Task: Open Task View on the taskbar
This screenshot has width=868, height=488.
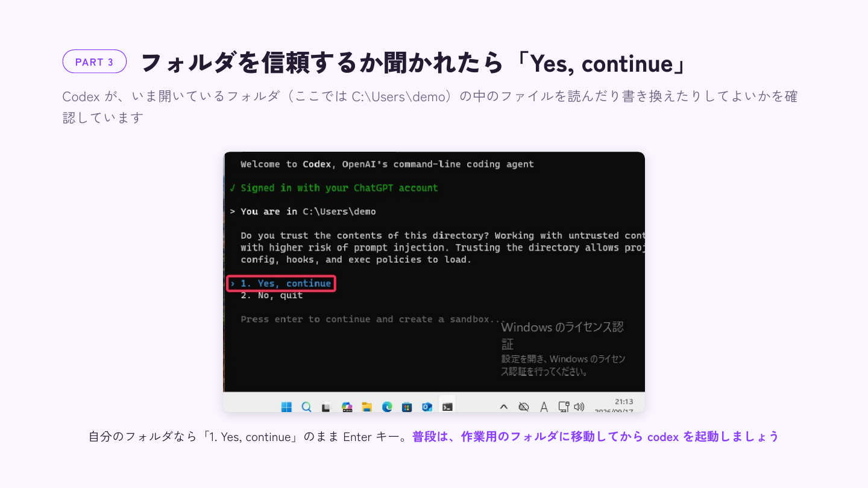Action: (326, 407)
